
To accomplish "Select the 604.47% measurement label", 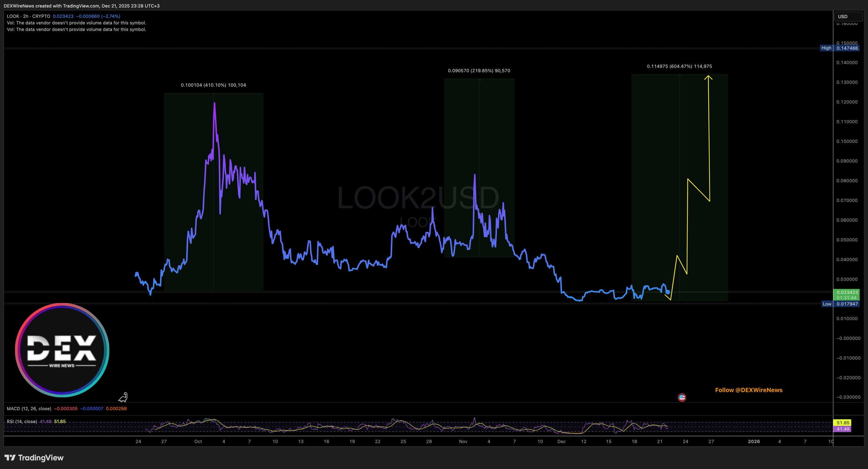I will click(x=679, y=66).
